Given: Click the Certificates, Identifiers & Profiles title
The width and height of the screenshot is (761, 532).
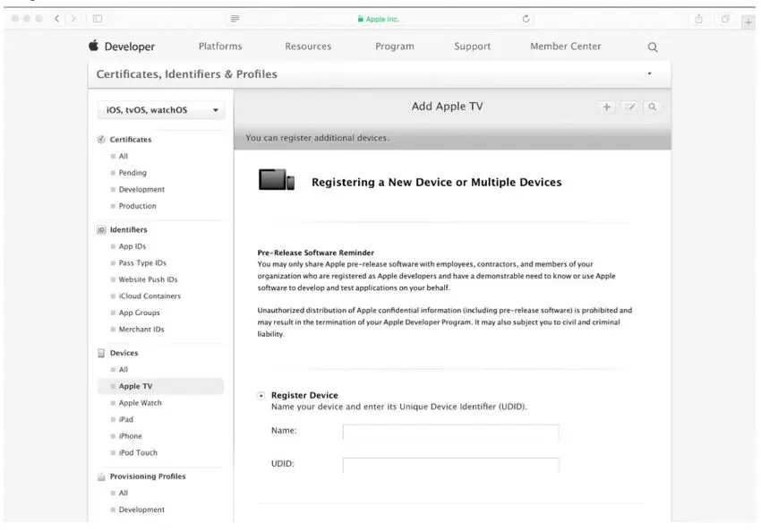Looking at the screenshot, I should [x=187, y=73].
